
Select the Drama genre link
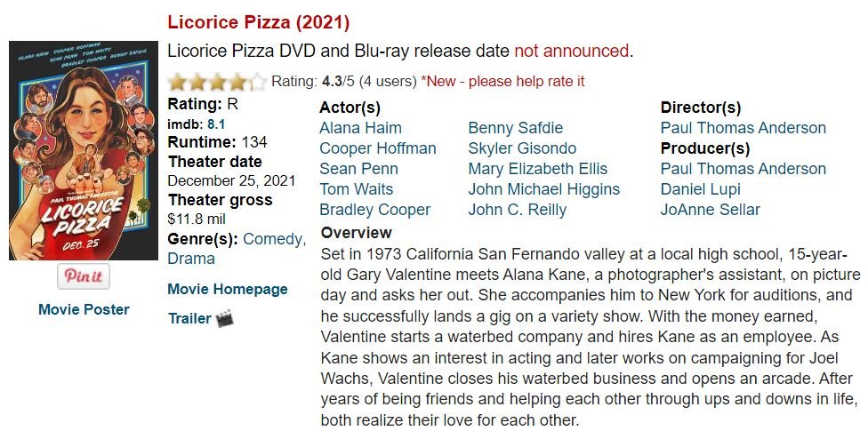191,259
